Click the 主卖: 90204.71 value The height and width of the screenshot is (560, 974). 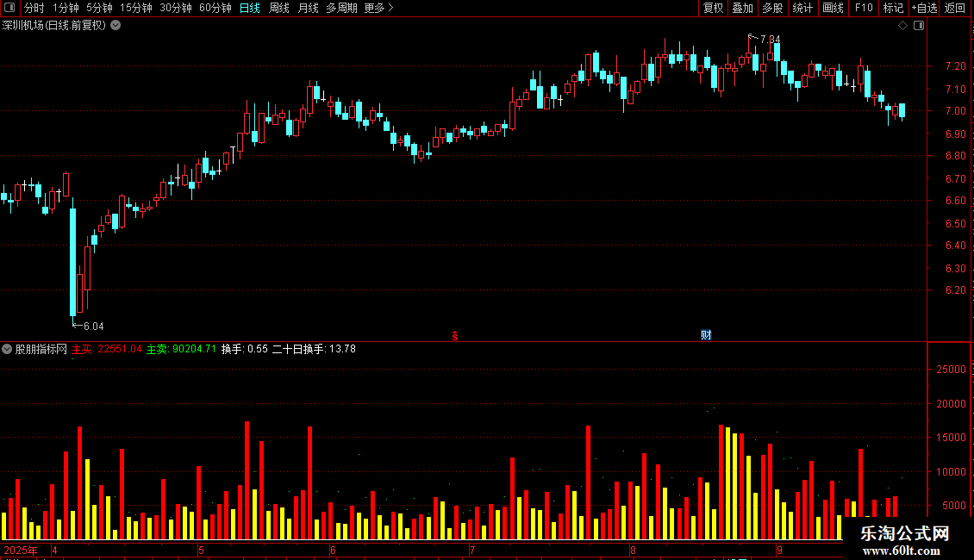coord(181,349)
